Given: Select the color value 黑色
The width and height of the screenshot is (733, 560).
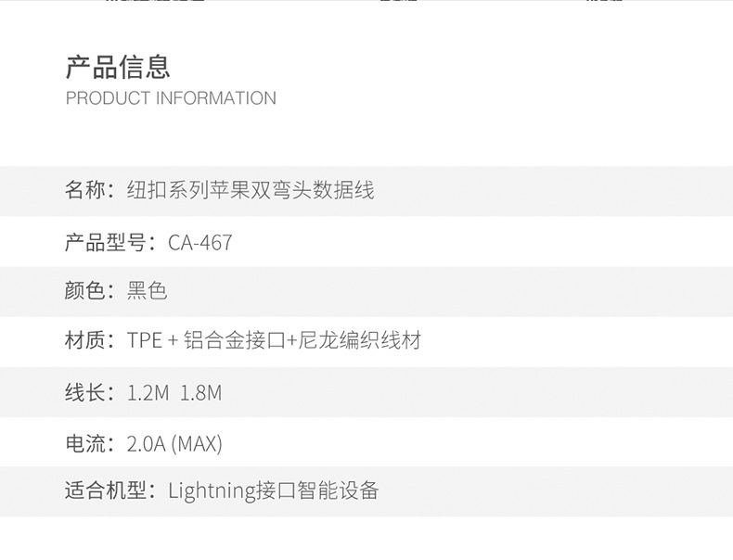Looking at the screenshot, I should [x=147, y=291].
